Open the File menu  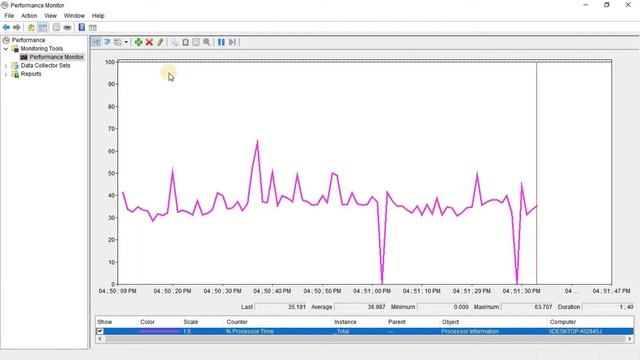pos(9,16)
